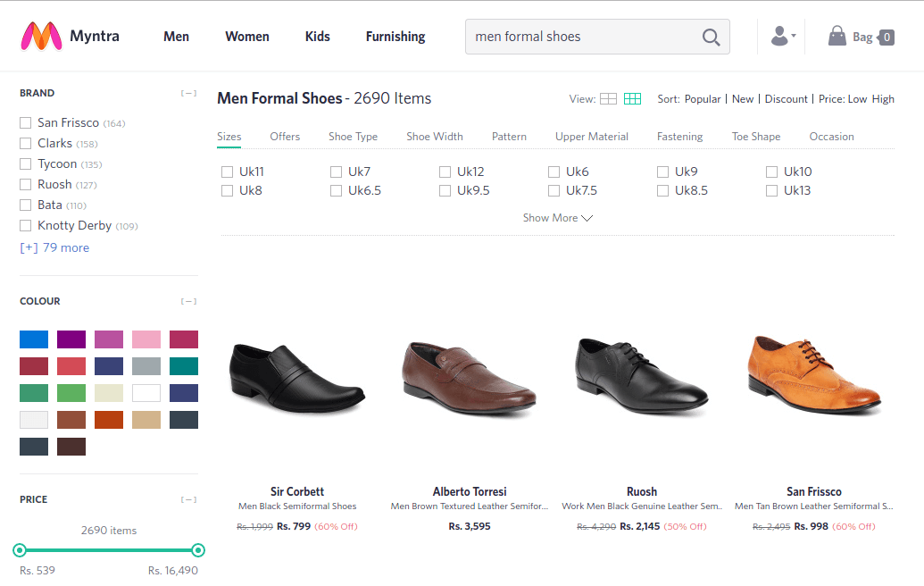Pick the teal colour swatch
The image size is (924, 586).
click(x=184, y=366)
